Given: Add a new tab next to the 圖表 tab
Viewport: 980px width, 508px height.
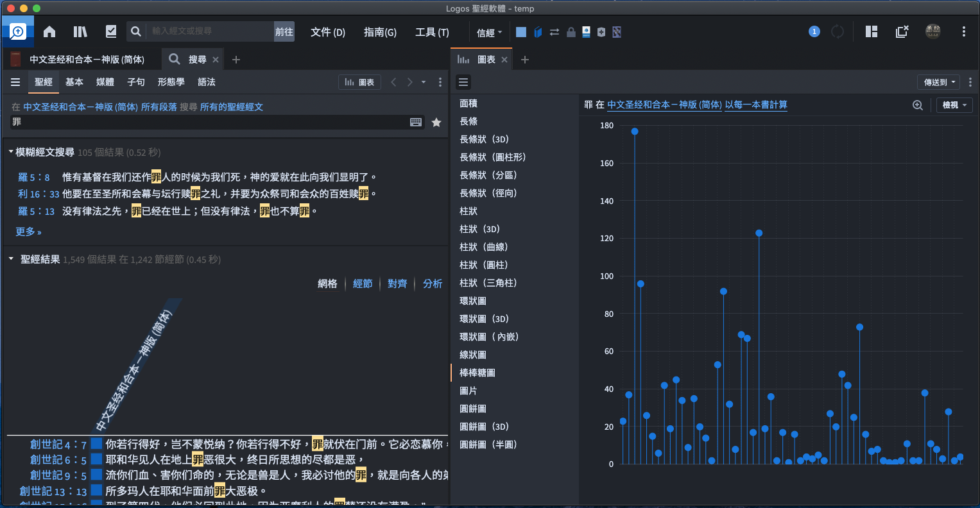Looking at the screenshot, I should pyautogui.click(x=525, y=60).
